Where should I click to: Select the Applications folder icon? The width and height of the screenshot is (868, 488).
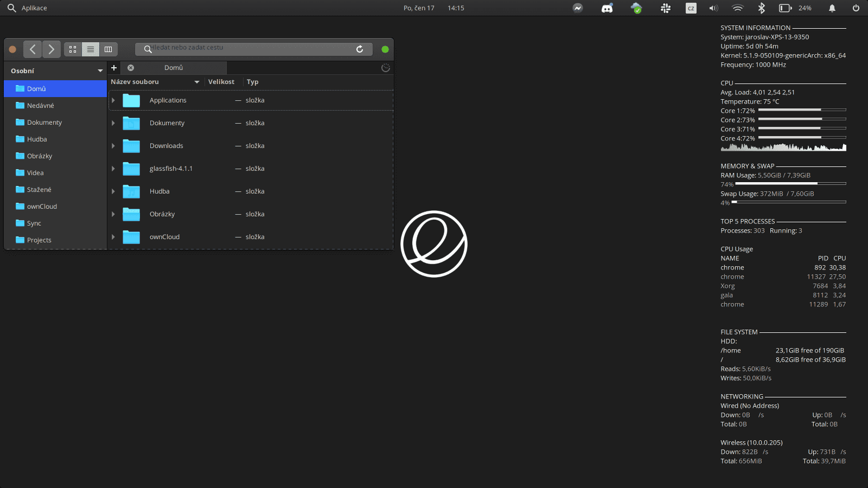pos(131,100)
